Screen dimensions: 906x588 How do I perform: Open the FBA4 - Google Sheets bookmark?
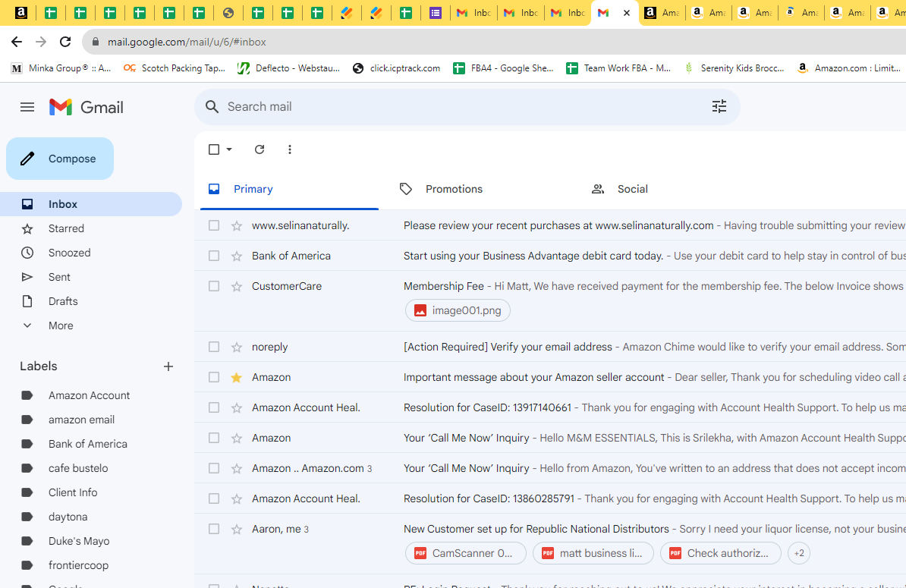[x=503, y=68]
